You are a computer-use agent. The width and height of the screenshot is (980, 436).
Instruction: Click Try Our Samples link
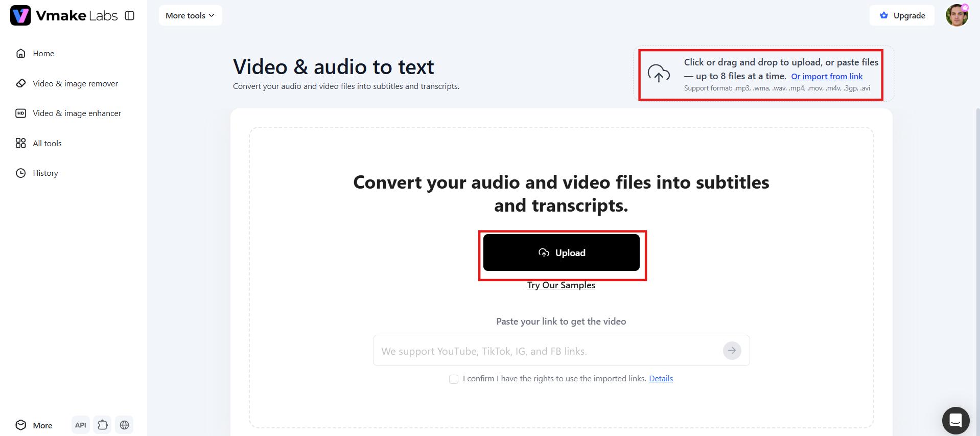tap(561, 285)
